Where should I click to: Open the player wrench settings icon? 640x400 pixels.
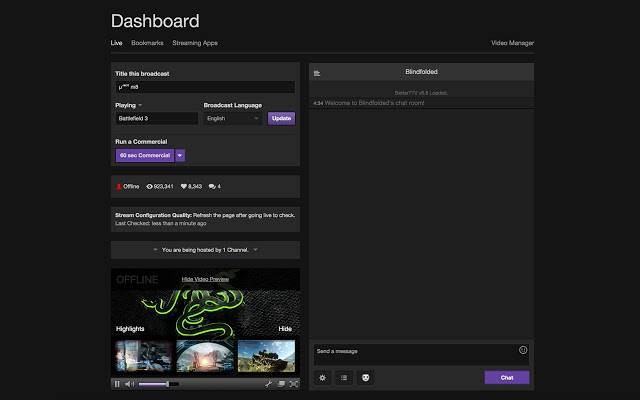[x=268, y=383]
